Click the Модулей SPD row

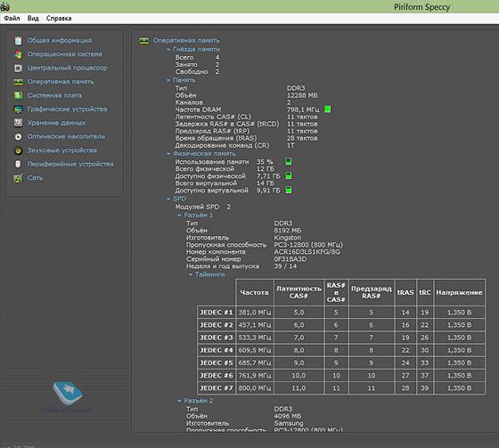click(x=203, y=207)
